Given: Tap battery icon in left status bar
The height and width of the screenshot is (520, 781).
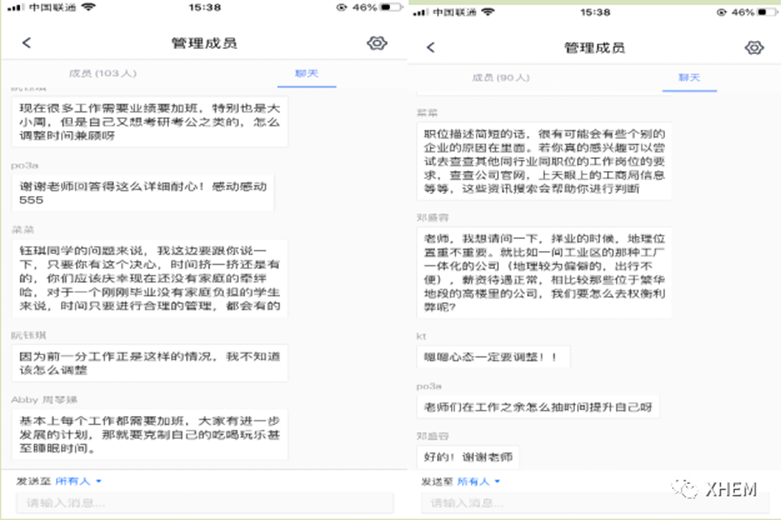Looking at the screenshot, I should click(x=389, y=7).
